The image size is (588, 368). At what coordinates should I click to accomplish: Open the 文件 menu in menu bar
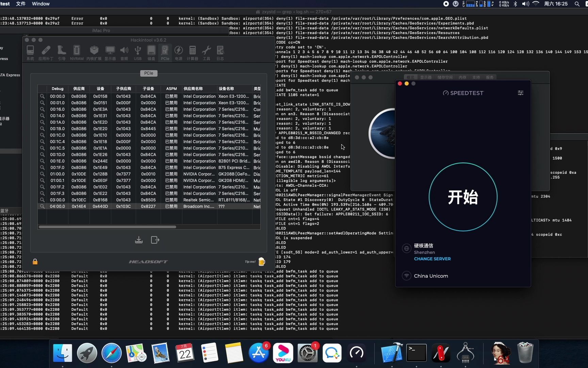(21, 4)
